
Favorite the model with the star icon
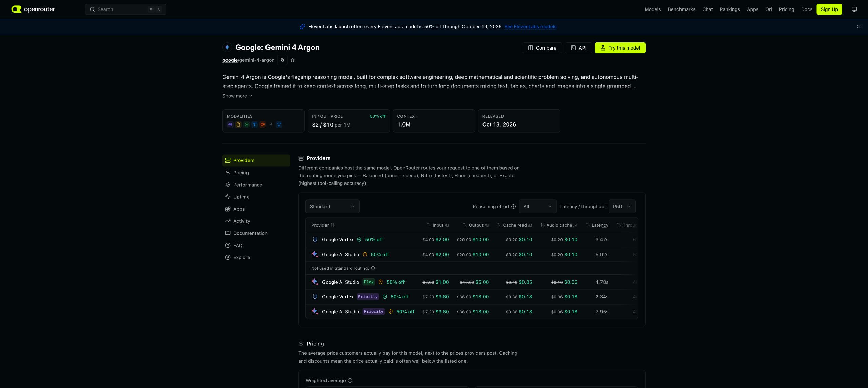(x=293, y=60)
